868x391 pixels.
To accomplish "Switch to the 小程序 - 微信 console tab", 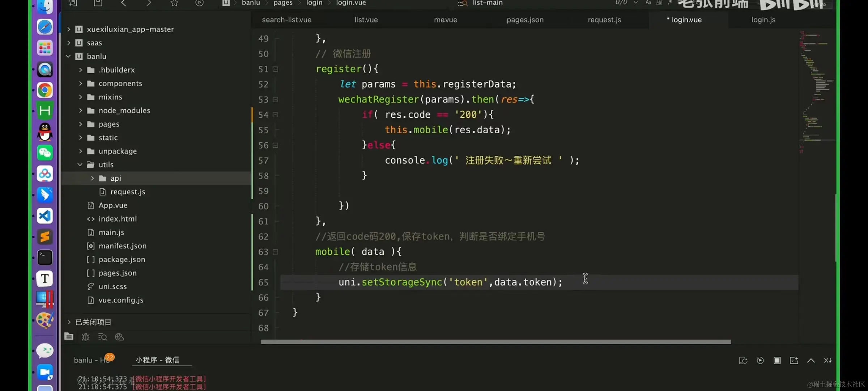I will click(157, 360).
